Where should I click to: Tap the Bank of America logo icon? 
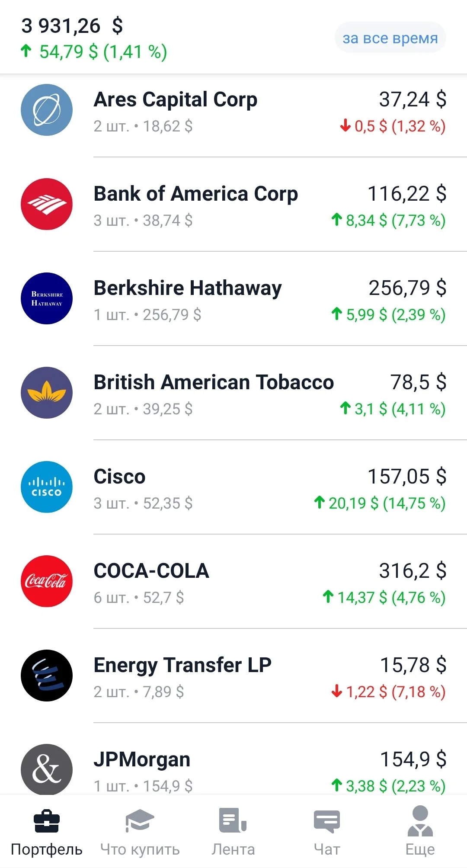pyautogui.click(x=47, y=204)
